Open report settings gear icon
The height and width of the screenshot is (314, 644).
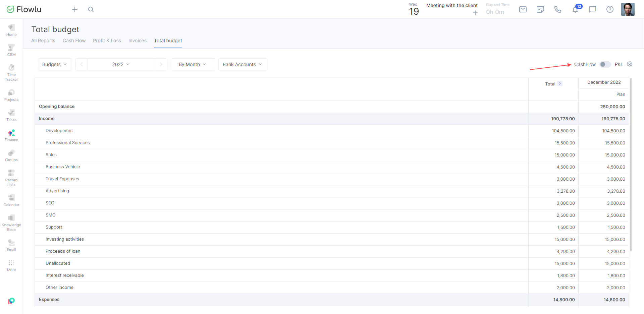(x=630, y=64)
